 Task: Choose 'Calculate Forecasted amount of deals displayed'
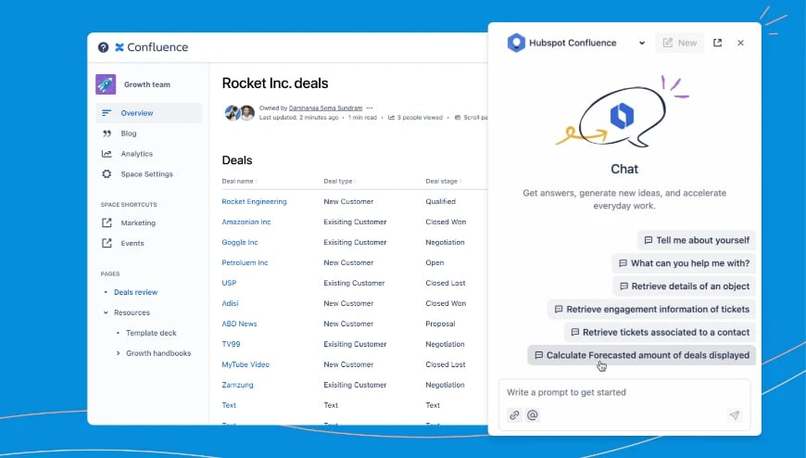(x=642, y=355)
